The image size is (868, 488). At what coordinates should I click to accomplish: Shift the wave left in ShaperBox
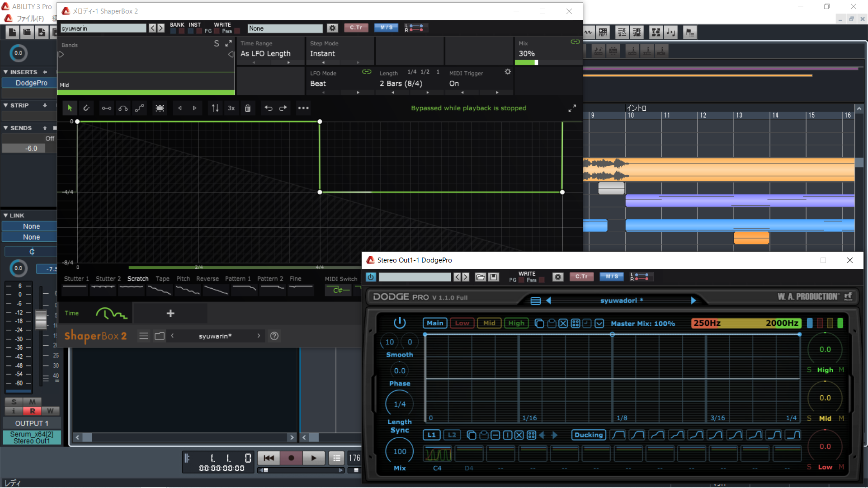[180, 108]
